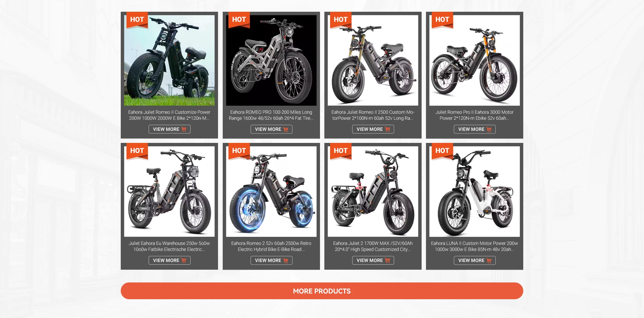Open the bike on grass product image

pos(169,60)
